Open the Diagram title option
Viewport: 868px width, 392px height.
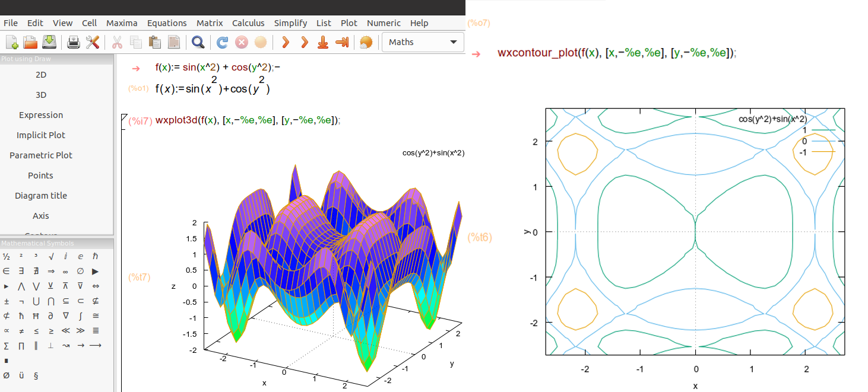tap(40, 195)
